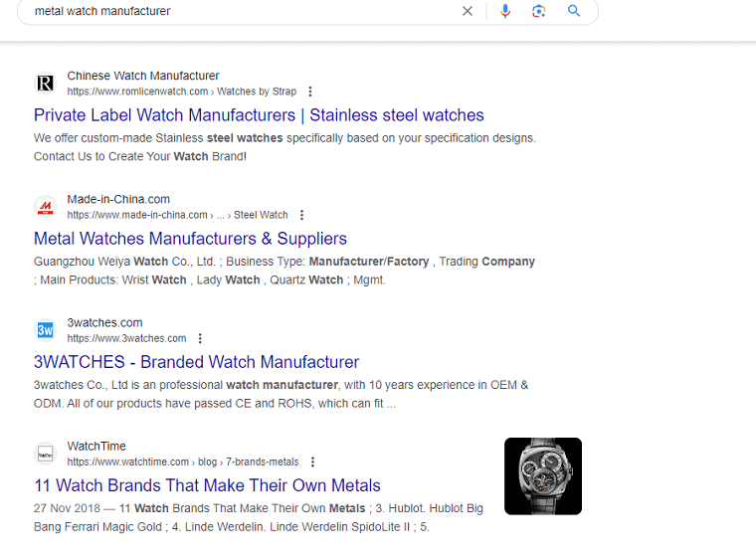The height and width of the screenshot is (556, 756).
Task: Open the watch thumbnail image in the WatchTime result
Action: [543, 476]
